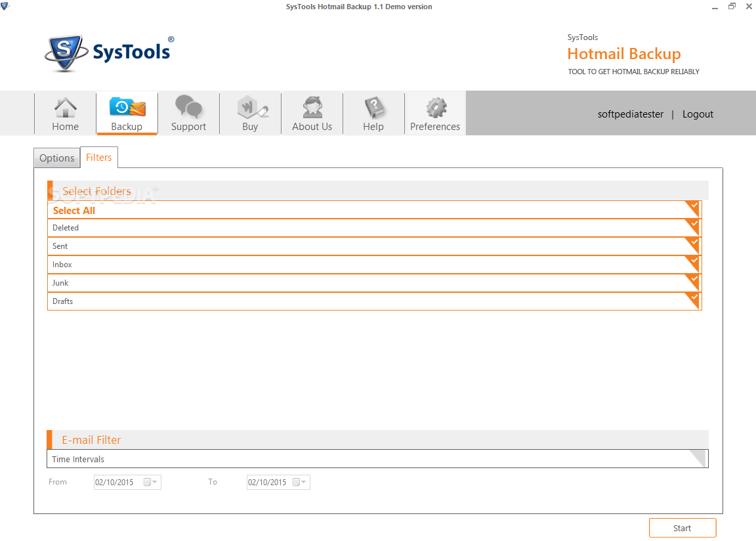
Task: Click the Time Intervals label
Action: 78,459
